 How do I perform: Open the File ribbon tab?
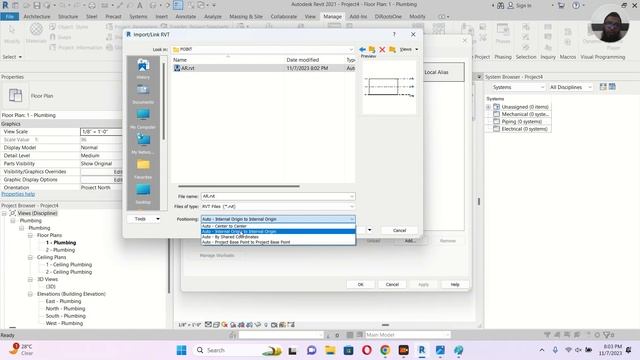(10, 17)
